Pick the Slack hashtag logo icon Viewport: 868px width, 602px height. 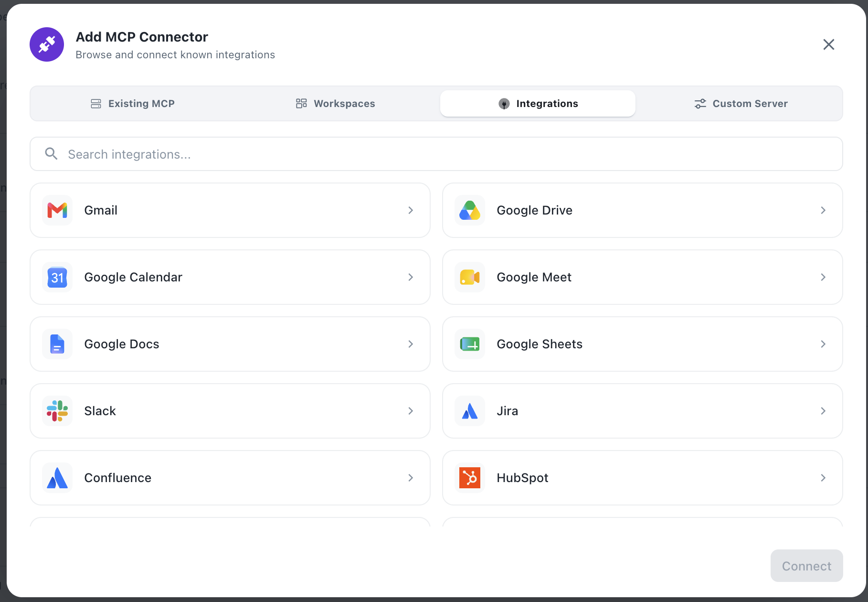tap(57, 411)
